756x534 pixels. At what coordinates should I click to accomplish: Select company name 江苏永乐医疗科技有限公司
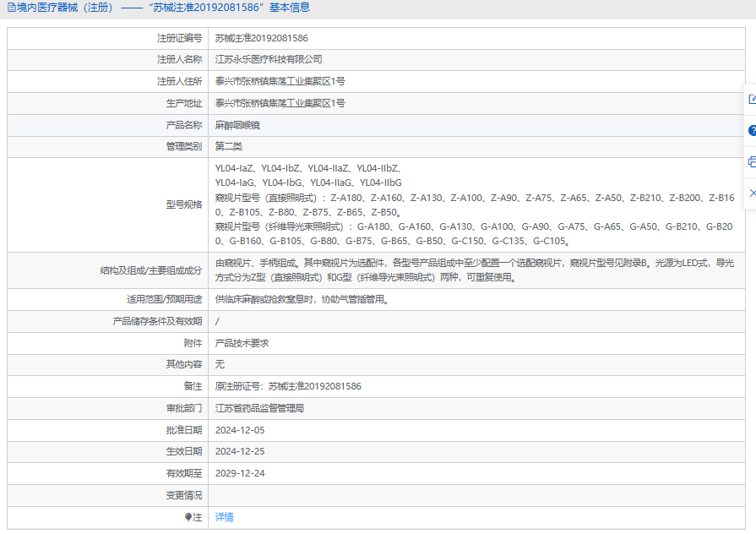pos(269,59)
